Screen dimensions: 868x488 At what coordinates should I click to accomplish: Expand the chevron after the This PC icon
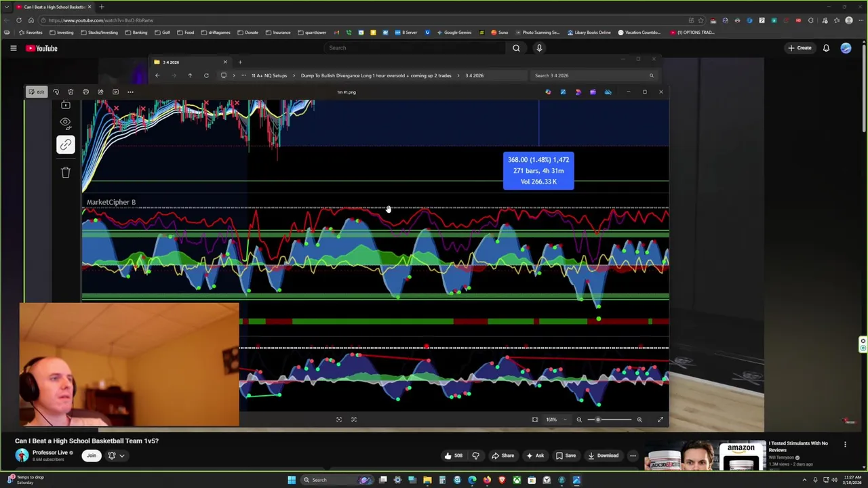point(234,75)
